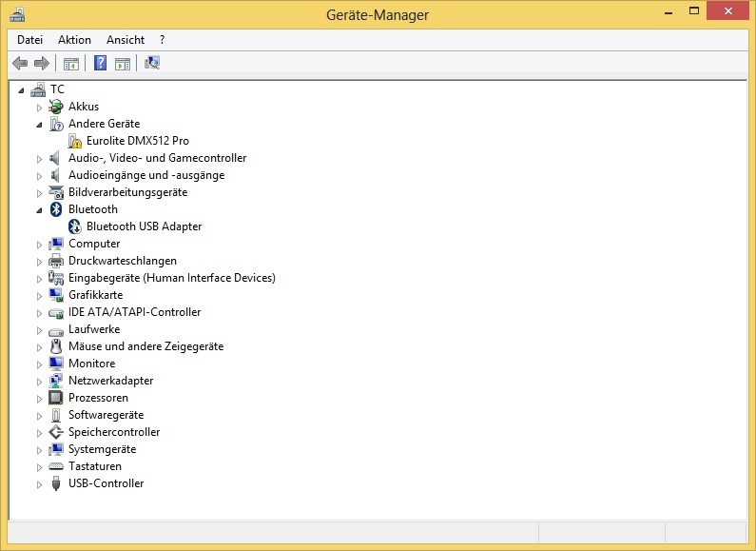Click the Forward arrow toolbar icon
This screenshot has width=756, height=551.
[x=42, y=63]
